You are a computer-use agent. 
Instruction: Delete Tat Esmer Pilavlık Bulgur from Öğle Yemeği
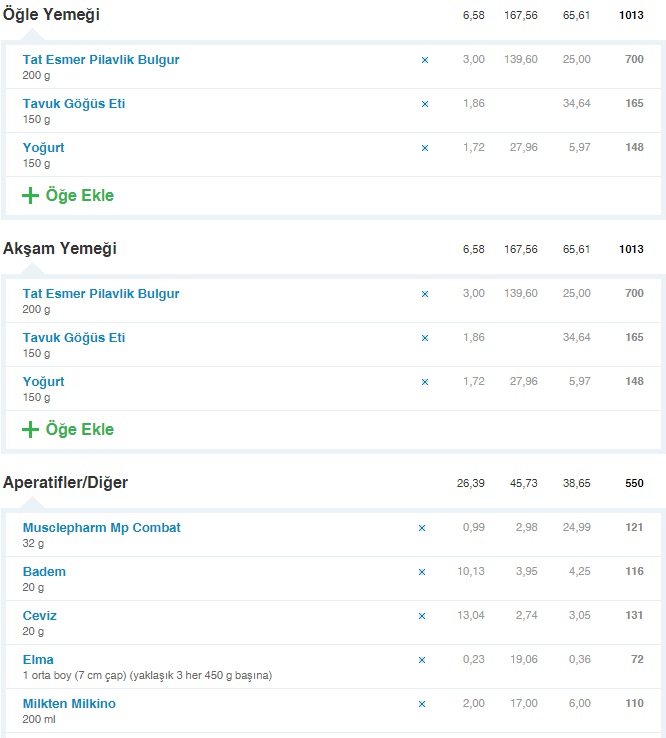pyautogui.click(x=425, y=60)
